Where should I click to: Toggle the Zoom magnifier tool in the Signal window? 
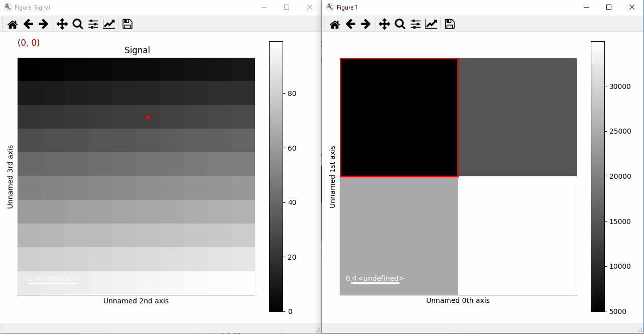click(78, 24)
